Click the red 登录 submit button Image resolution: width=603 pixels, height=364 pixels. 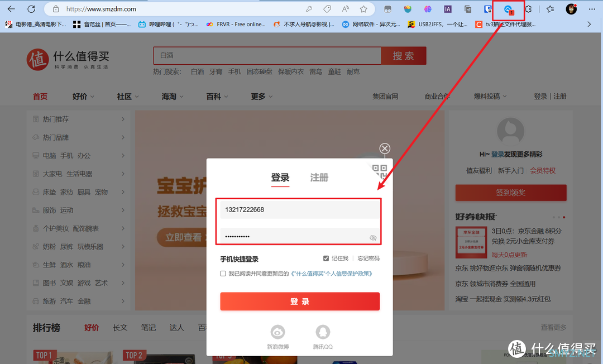point(300,301)
